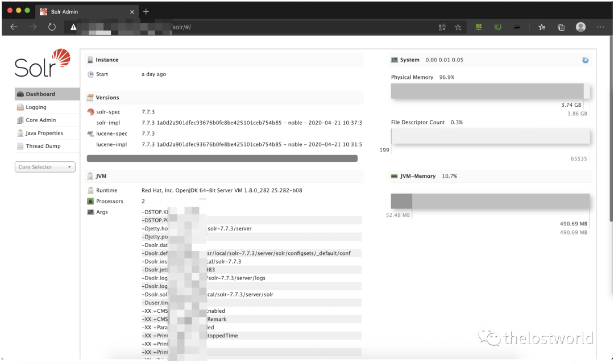Viewport: 614px width, 364px height.
Task: Close the Solr Admin tab
Action: tap(132, 12)
